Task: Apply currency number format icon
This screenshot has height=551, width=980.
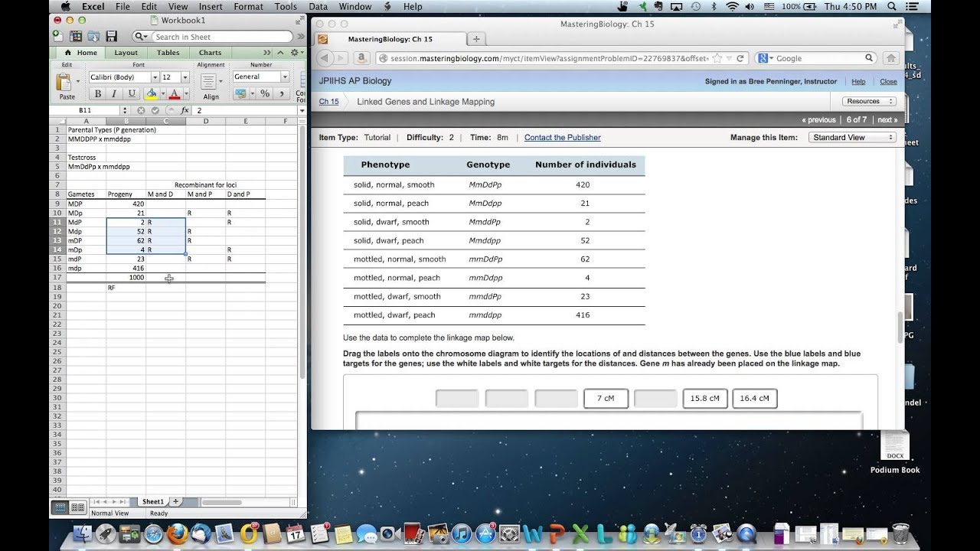Action: 240,94
